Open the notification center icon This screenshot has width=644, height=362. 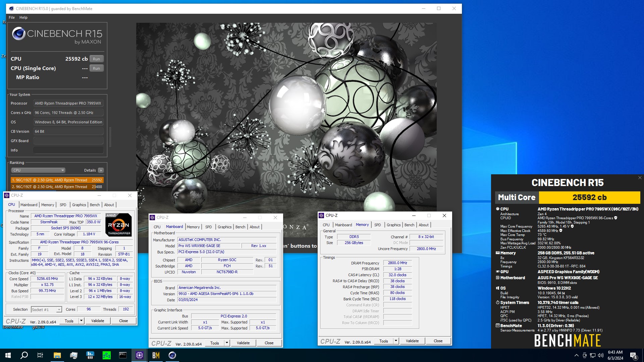pos(634,355)
